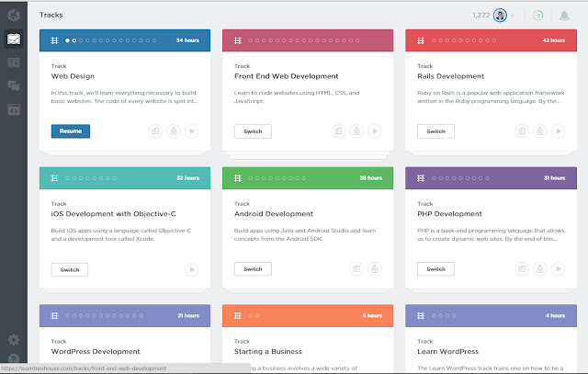The height and width of the screenshot is (374, 588).
Task: Open the Android Development title
Action: 274,214
